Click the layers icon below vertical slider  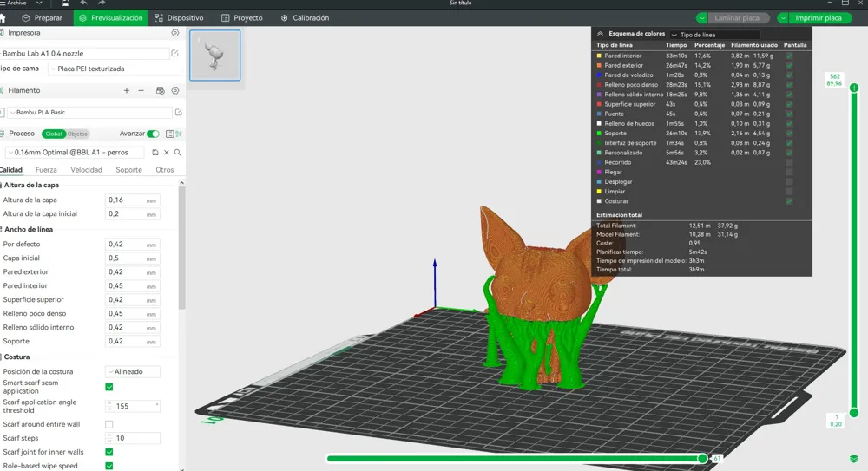pyautogui.click(x=853, y=458)
